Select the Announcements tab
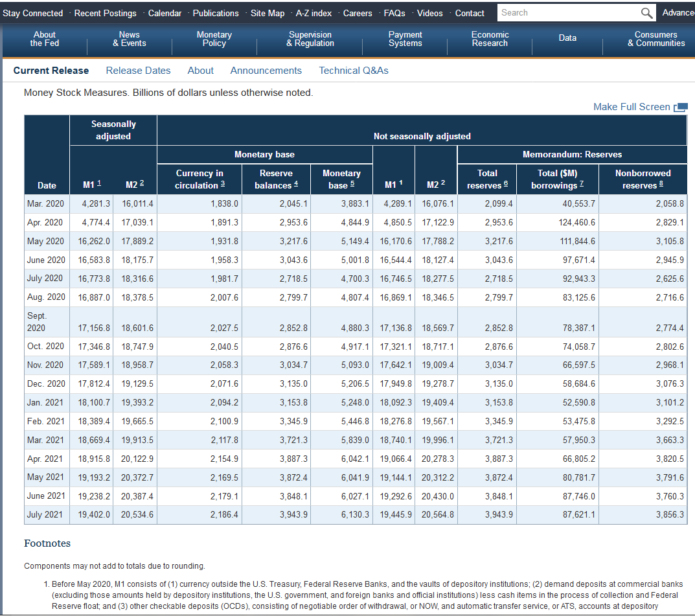Image resolution: width=695 pixels, height=616 pixels. click(x=266, y=71)
